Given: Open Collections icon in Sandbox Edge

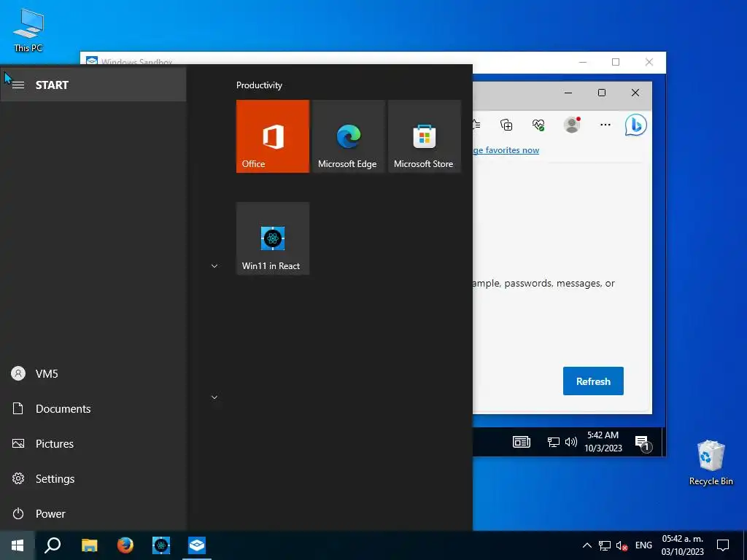Looking at the screenshot, I should coord(506,125).
